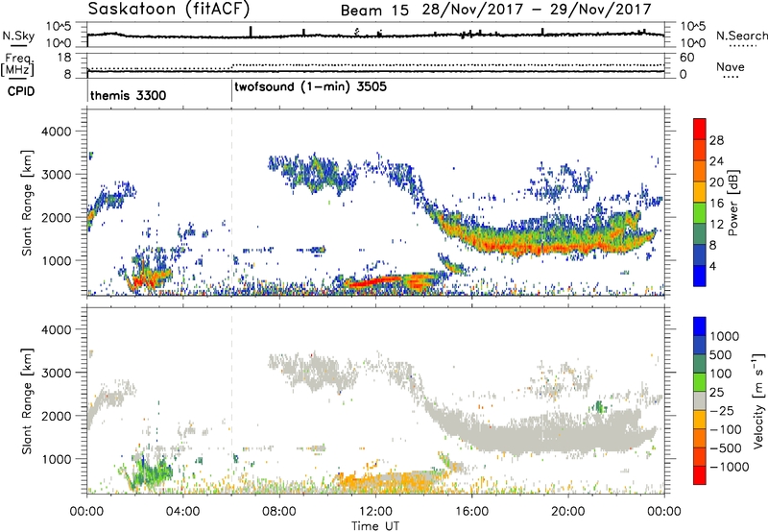768x532 pixels.
Task: Click the '16:00' time axis tick label
Action: [471, 512]
